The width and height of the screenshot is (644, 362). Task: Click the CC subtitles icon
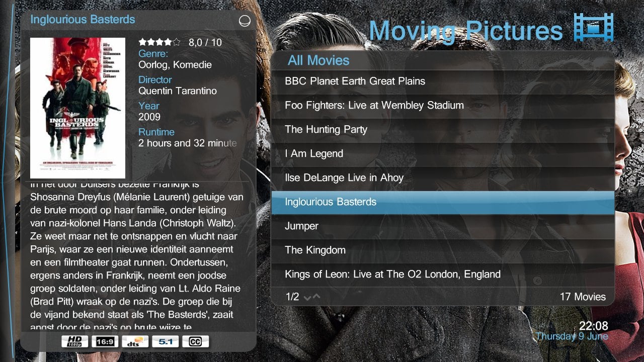196,342
